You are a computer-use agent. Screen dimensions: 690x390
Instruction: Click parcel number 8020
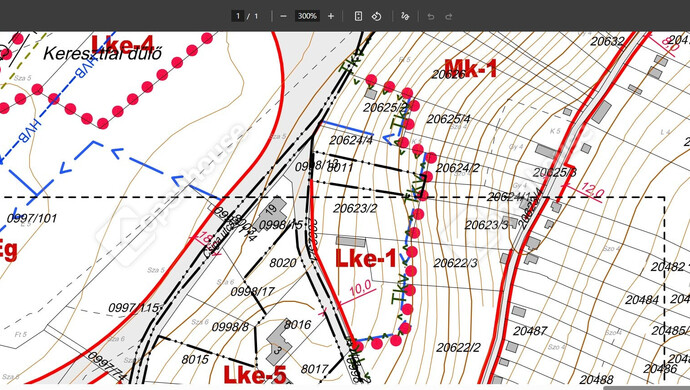tap(283, 263)
